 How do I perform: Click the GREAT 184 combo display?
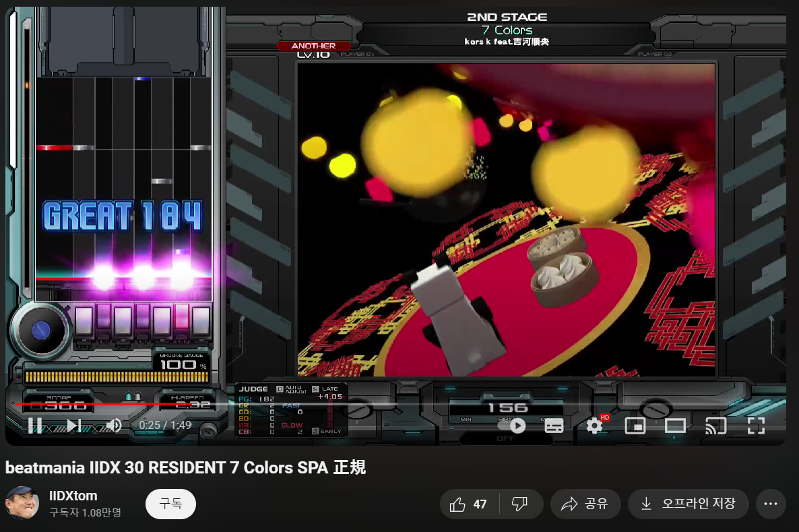coord(123,215)
